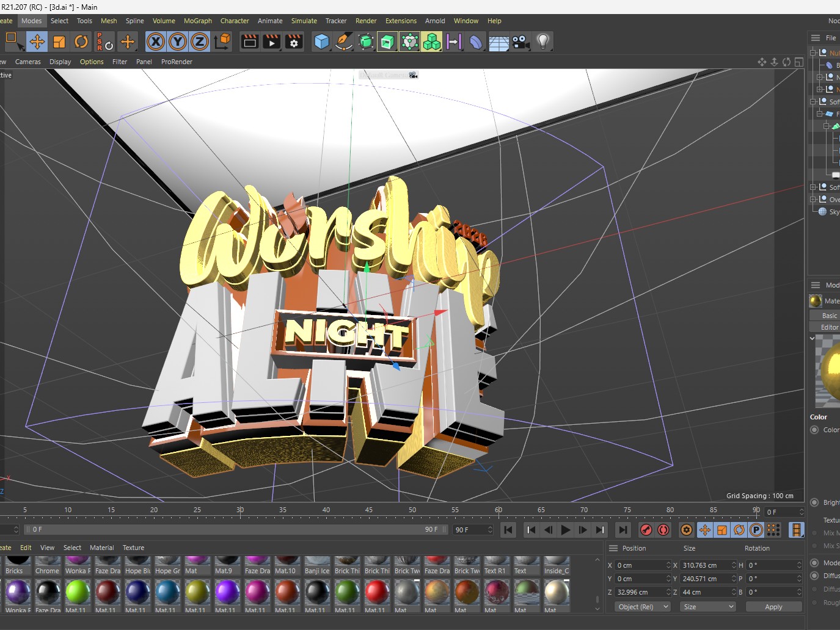
Task: Toggle the viewport layout maximize icon
Action: pos(798,62)
